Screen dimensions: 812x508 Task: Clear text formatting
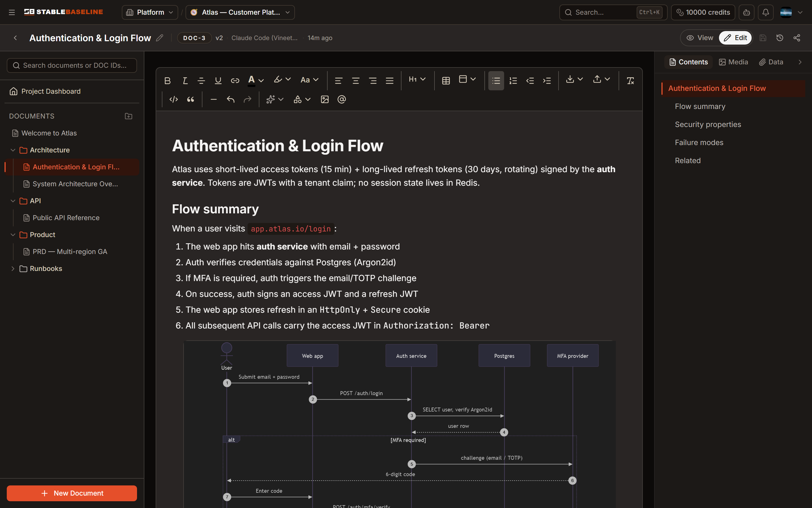pos(630,81)
